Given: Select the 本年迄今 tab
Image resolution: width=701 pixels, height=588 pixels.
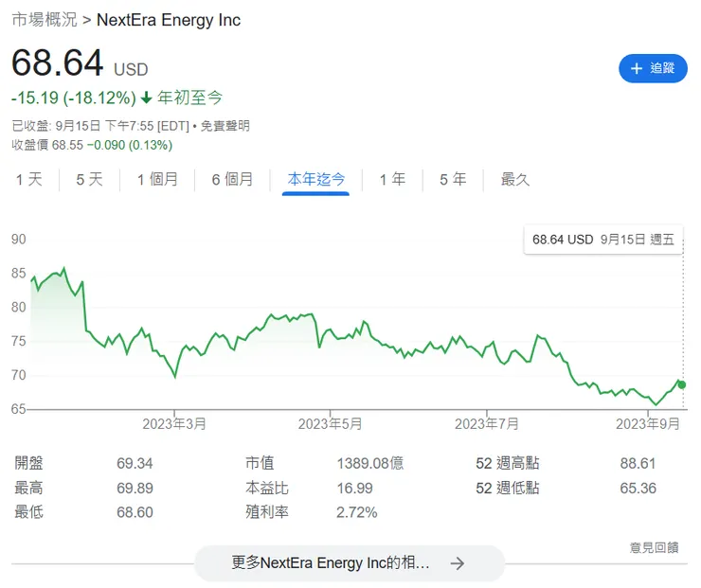Looking at the screenshot, I should (316, 180).
